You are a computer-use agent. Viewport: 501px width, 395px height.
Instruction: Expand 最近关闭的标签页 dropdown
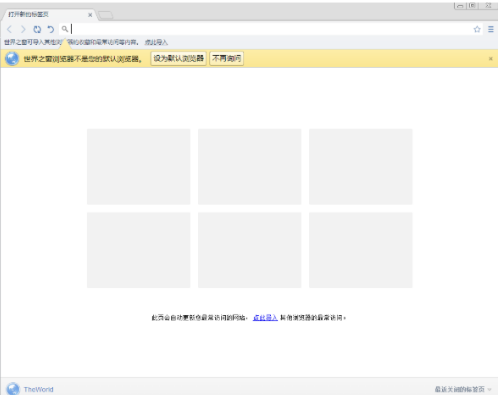pyautogui.click(x=463, y=389)
